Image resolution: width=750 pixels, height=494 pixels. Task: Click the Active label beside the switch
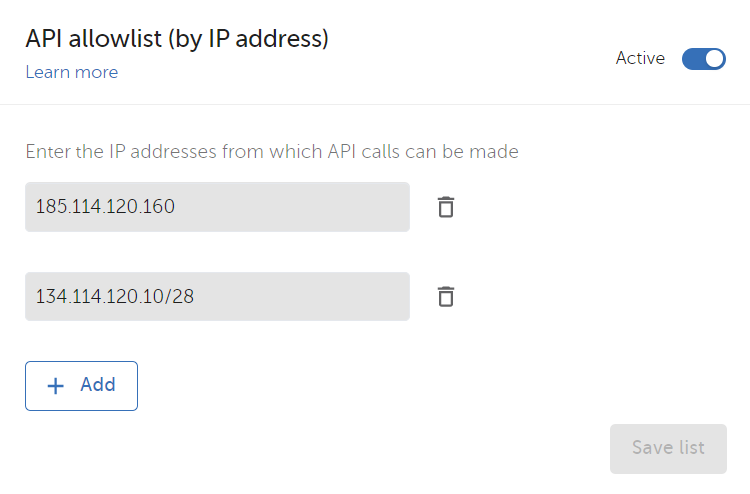[640, 58]
